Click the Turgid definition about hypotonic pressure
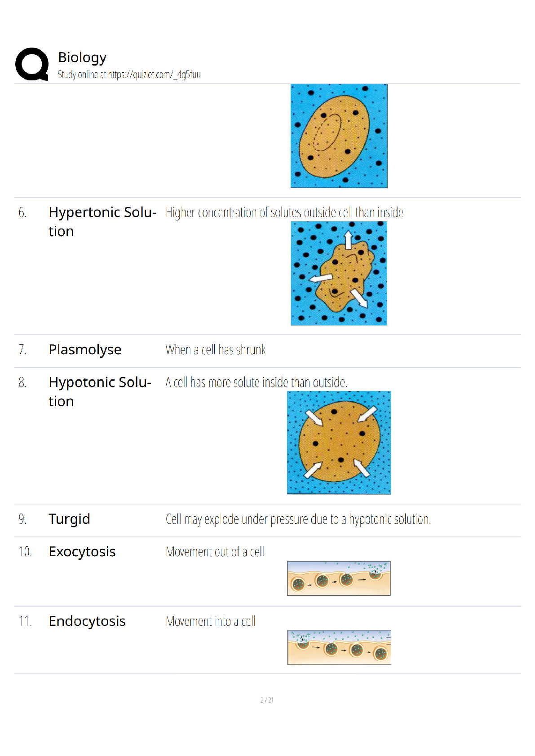This screenshot has width=535, height=756. (x=298, y=519)
